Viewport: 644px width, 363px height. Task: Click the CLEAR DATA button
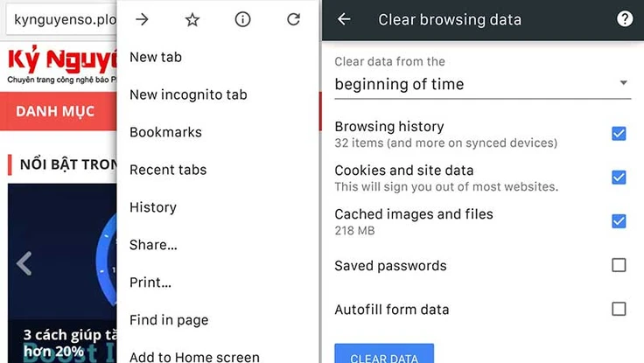tap(384, 353)
